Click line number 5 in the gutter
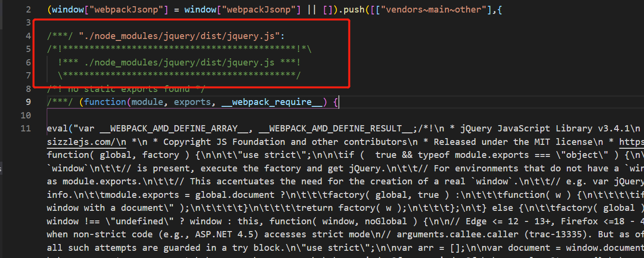Viewport: 644px width, 258px height. point(28,49)
